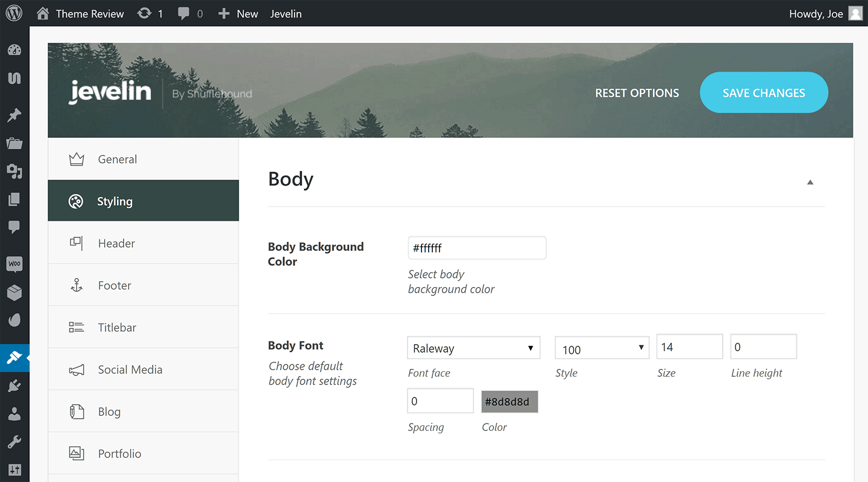868x482 pixels.
Task: Open the body font color swatch #8d8d8d
Action: point(509,402)
